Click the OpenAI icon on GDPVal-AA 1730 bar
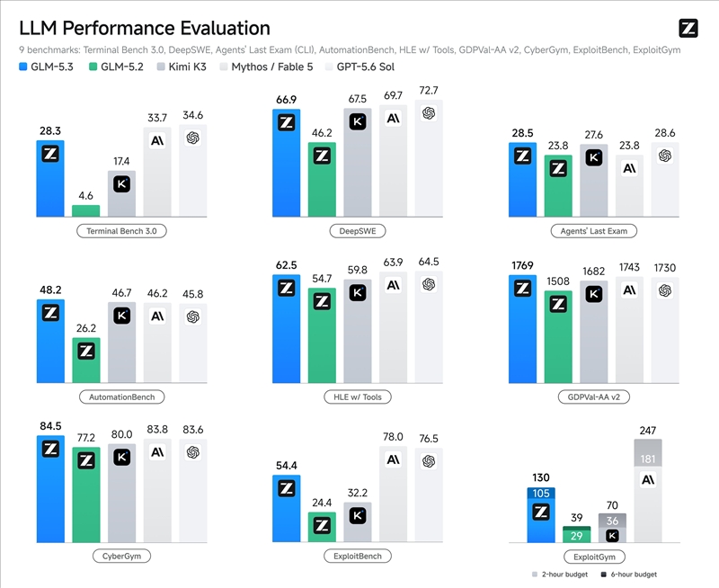This screenshot has width=719, height=588. tap(665, 290)
